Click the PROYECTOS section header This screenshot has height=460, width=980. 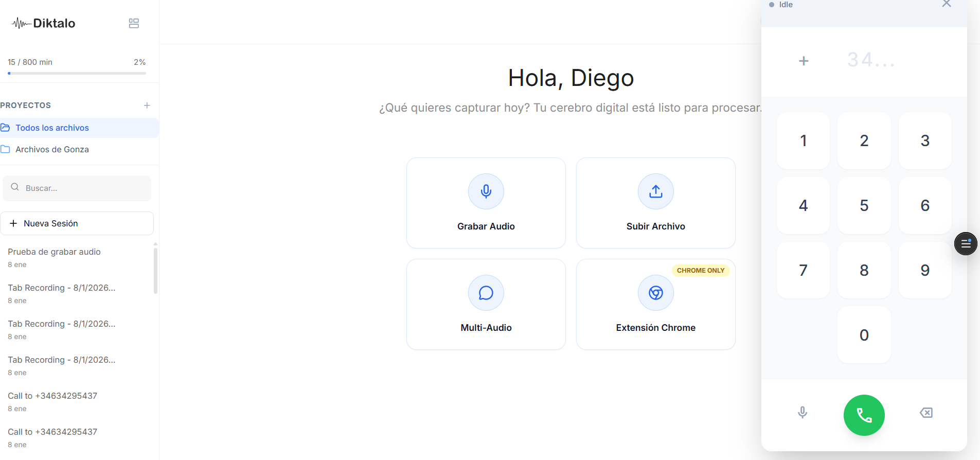(x=26, y=105)
